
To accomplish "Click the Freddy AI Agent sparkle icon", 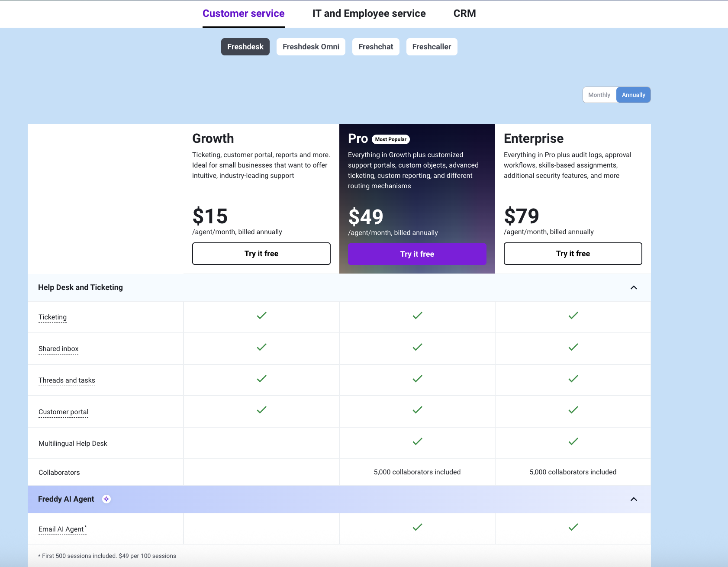I will click(106, 499).
